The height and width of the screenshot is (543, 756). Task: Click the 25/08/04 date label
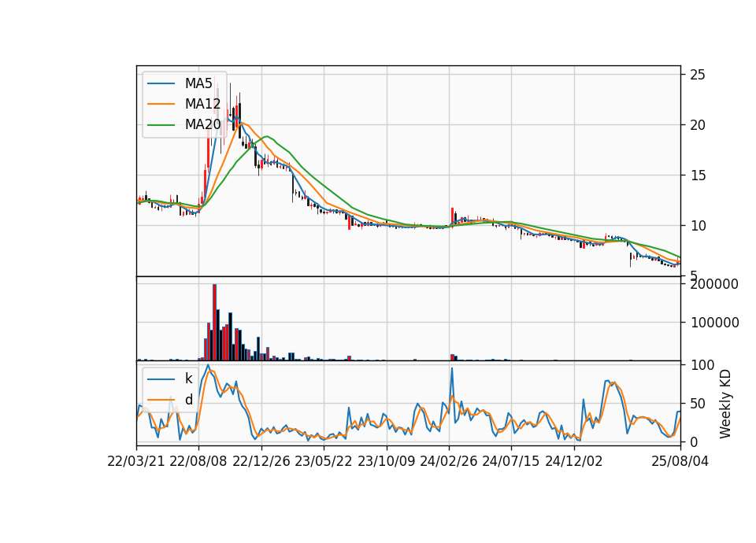(680, 461)
